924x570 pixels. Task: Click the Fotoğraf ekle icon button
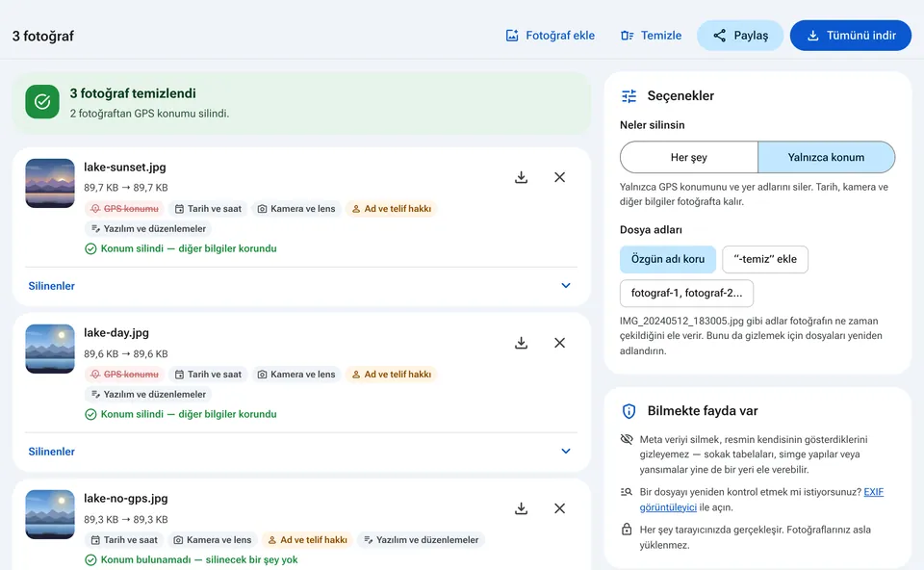click(551, 36)
